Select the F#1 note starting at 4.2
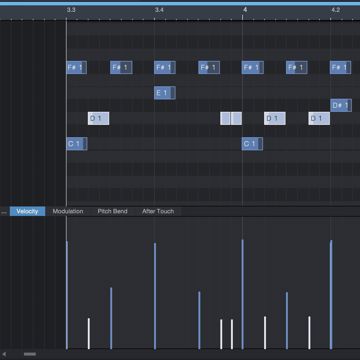This screenshot has height=360, width=360. [340, 68]
